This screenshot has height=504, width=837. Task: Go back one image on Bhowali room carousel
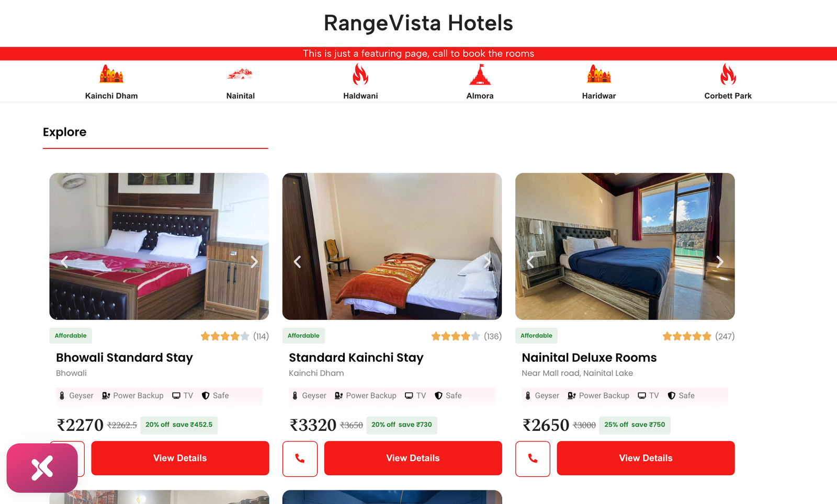tap(64, 262)
